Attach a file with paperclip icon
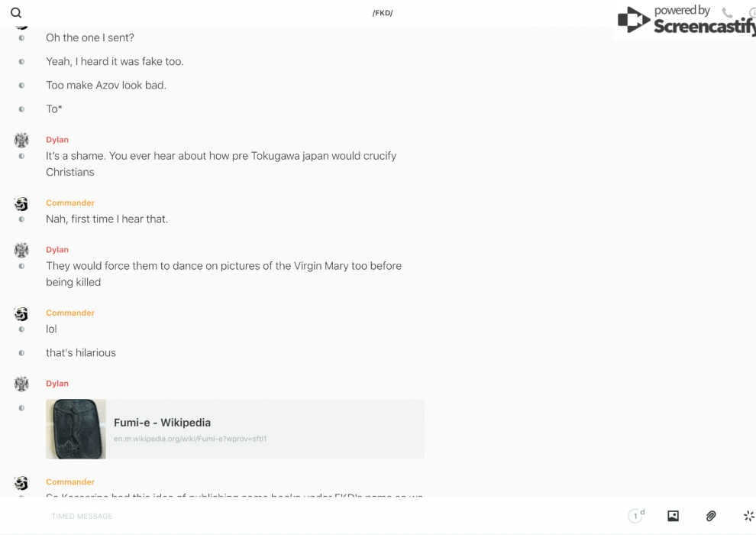Screen dimensions: 756x535 pyautogui.click(x=711, y=516)
